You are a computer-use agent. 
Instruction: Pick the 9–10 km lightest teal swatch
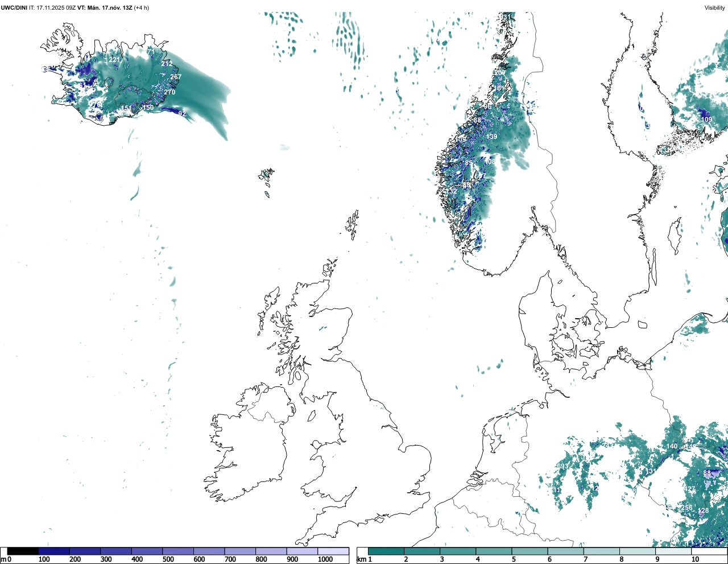(x=673, y=551)
